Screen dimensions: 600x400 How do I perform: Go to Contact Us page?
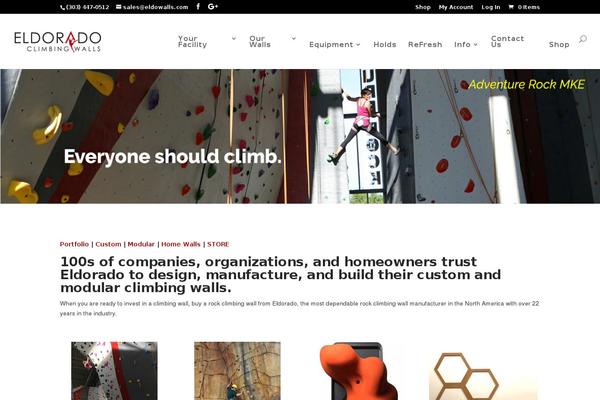(x=507, y=41)
